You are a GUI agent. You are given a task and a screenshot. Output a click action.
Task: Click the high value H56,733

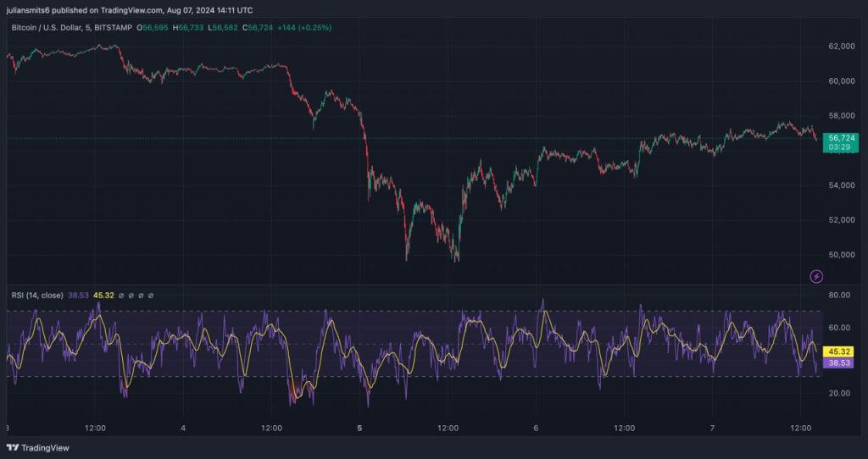click(x=187, y=28)
